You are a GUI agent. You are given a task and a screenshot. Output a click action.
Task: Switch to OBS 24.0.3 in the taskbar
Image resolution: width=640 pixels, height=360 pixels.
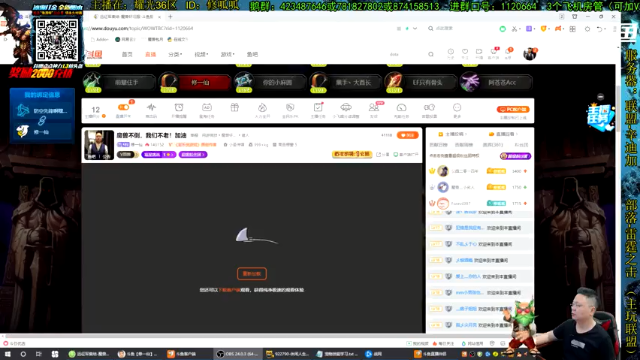[x=238, y=354]
